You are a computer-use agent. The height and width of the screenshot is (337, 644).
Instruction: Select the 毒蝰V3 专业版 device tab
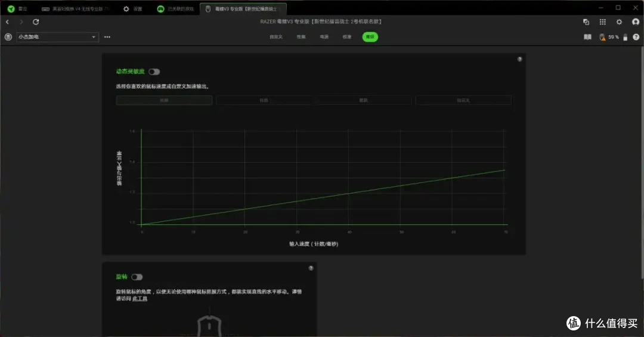243,8
